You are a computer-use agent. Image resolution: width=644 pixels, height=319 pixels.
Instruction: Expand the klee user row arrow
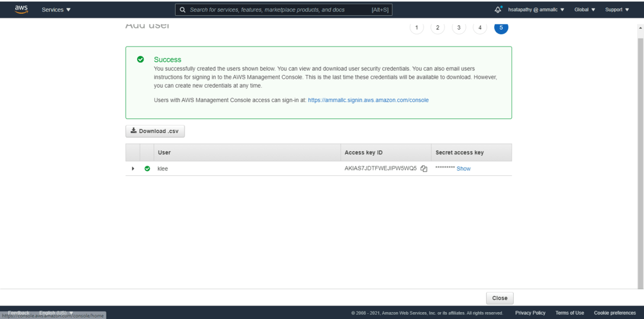click(133, 169)
